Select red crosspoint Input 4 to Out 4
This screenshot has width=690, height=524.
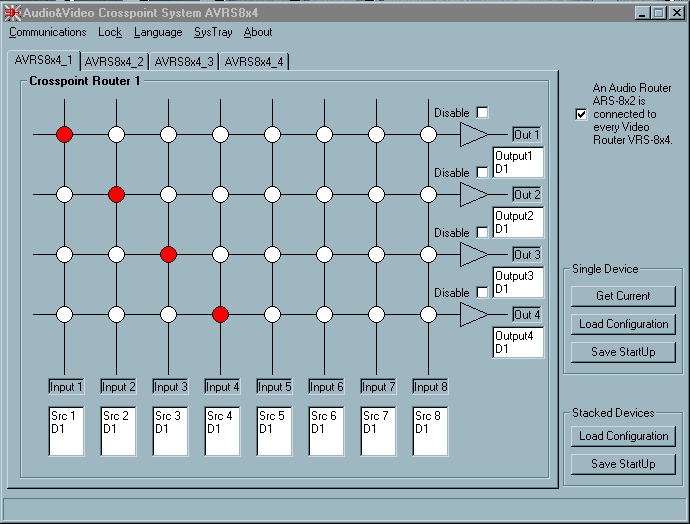pyautogui.click(x=220, y=315)
